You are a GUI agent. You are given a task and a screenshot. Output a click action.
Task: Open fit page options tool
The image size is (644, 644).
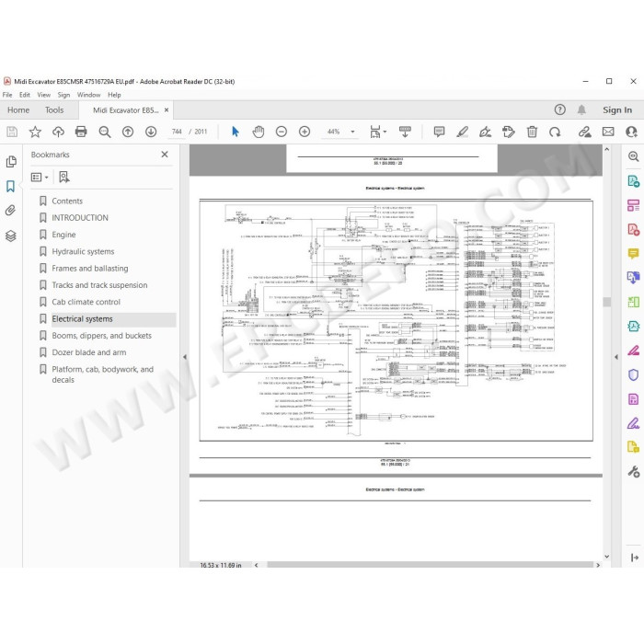tap(377, 132)
